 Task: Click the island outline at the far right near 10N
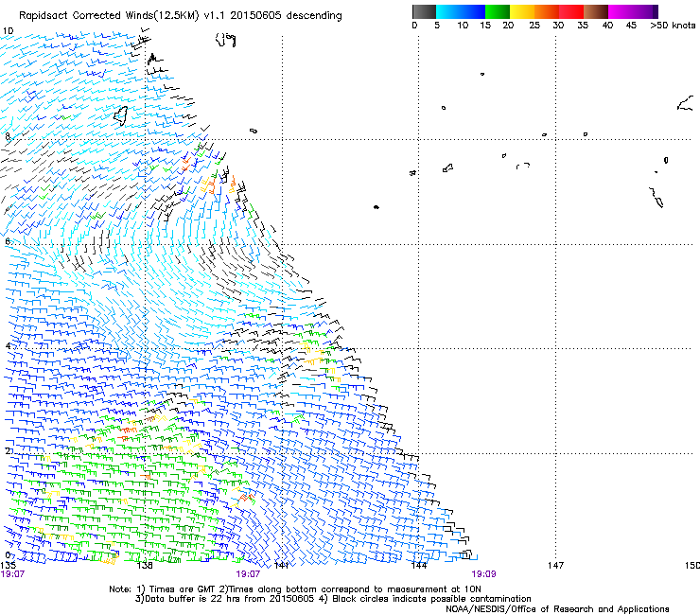[685, 104]
